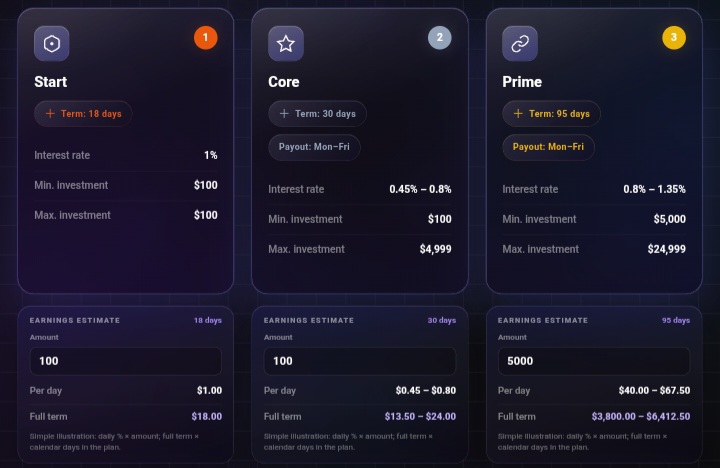Click Prime plan Payout: Mon–Fri chip

tap(548, 147)
